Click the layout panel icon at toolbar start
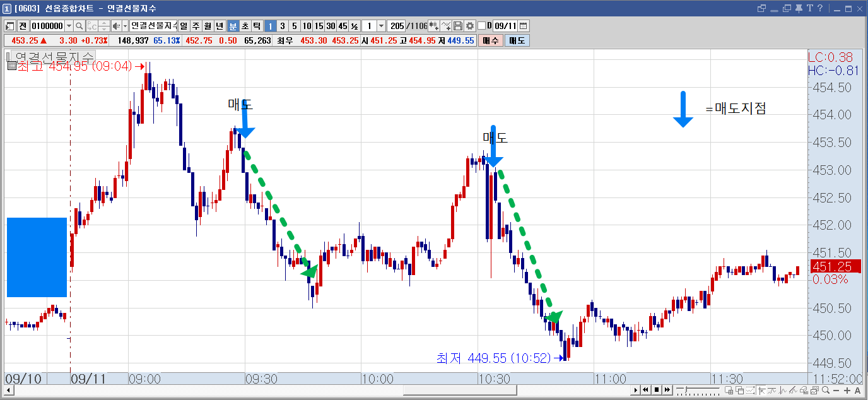This screenshot has height=400, width=868. (x=10, y=26)
